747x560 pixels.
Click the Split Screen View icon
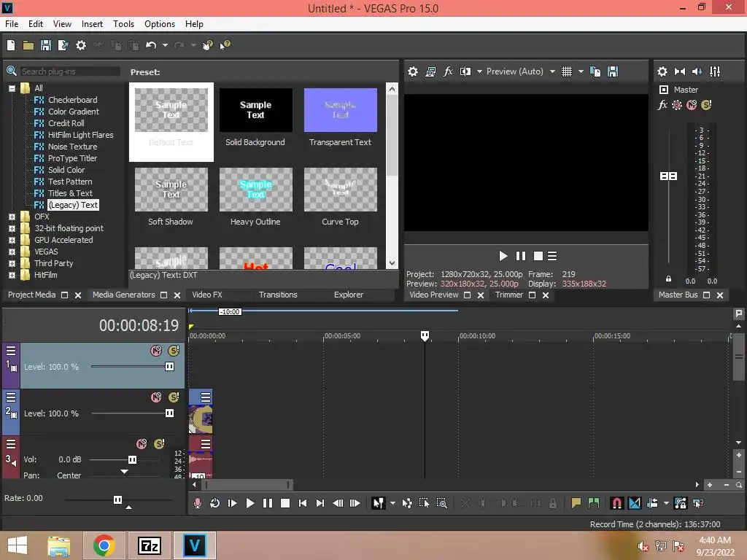pyautogui.click(x=465, y=71)
